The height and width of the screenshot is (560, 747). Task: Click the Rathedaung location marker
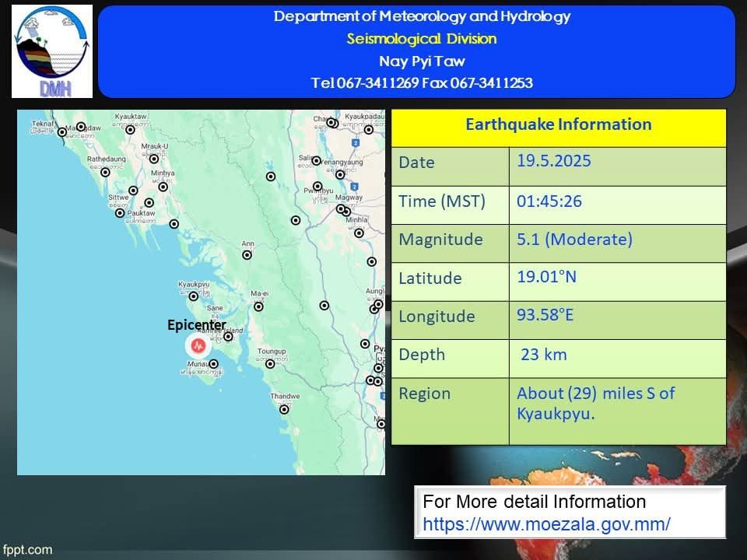point(105,172)
